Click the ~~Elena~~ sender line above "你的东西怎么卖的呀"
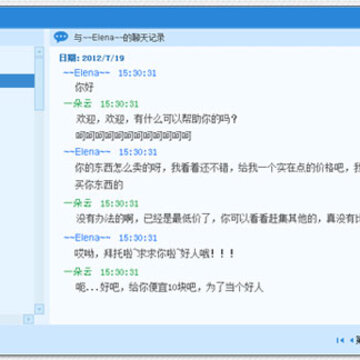 [110, 152]
